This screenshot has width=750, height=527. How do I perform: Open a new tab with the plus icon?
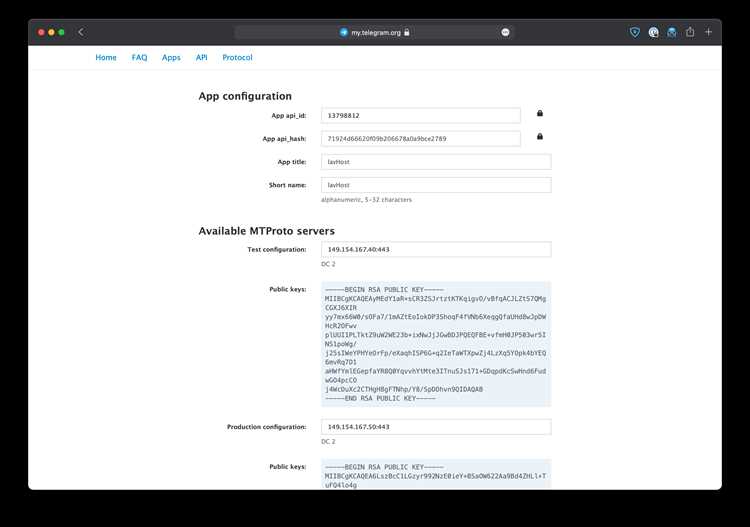(708, 32)
